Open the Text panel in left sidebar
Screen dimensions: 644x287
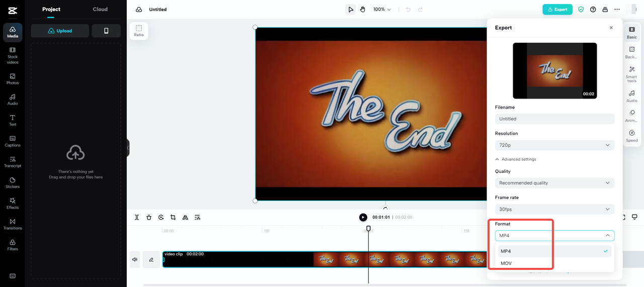[x=13, y=120]
